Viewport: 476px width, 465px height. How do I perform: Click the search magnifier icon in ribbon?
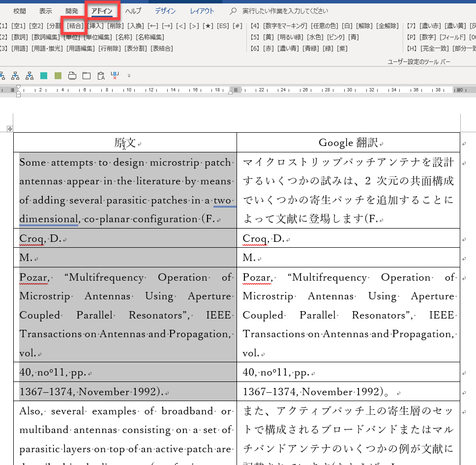pyautogui.click(x=233, y=11)
